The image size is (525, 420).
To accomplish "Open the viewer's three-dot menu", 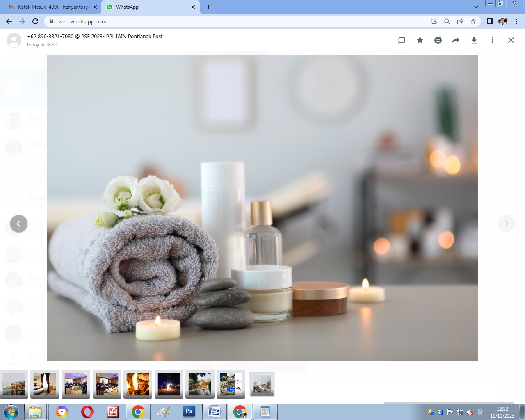I will point(493,40).
